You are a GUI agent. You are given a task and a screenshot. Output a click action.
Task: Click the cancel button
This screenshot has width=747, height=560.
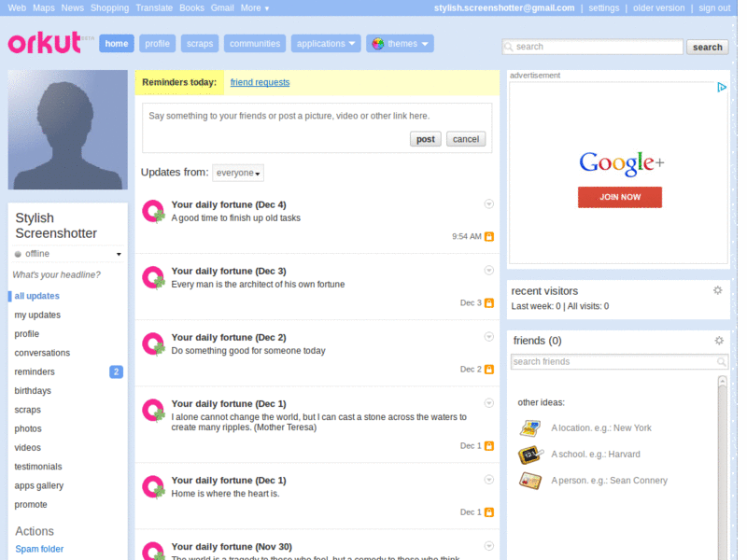click(x=465, y=139)
